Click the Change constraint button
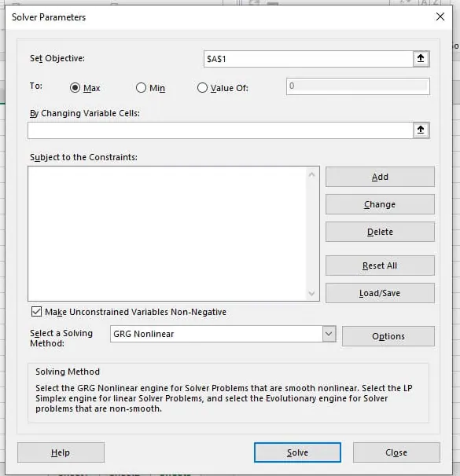This screenshot has height=476, width=460. (380, 204)
